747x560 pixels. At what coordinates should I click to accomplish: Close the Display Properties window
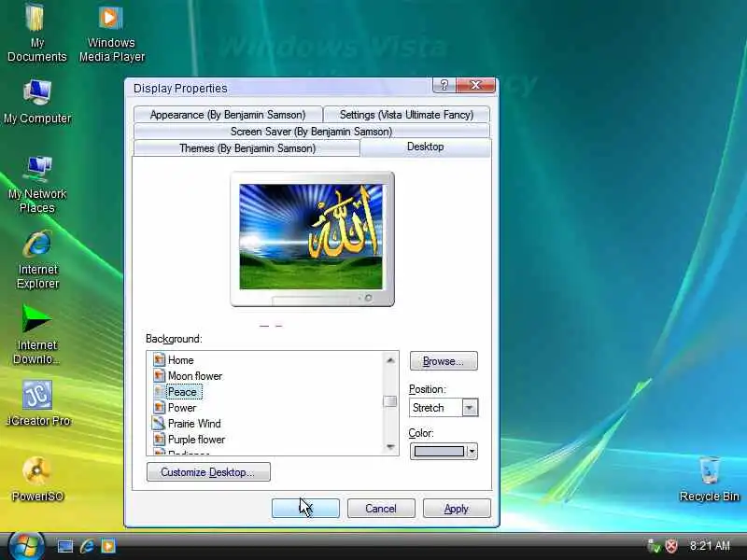pos(475,85)
